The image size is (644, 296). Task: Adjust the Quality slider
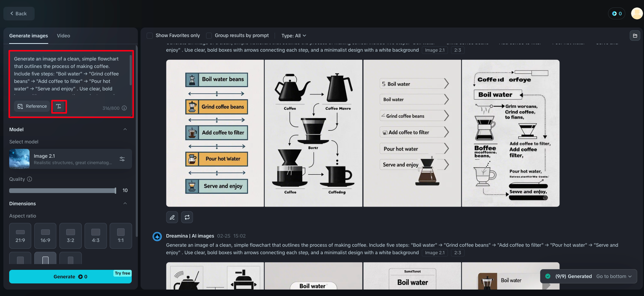pos(63,191)
